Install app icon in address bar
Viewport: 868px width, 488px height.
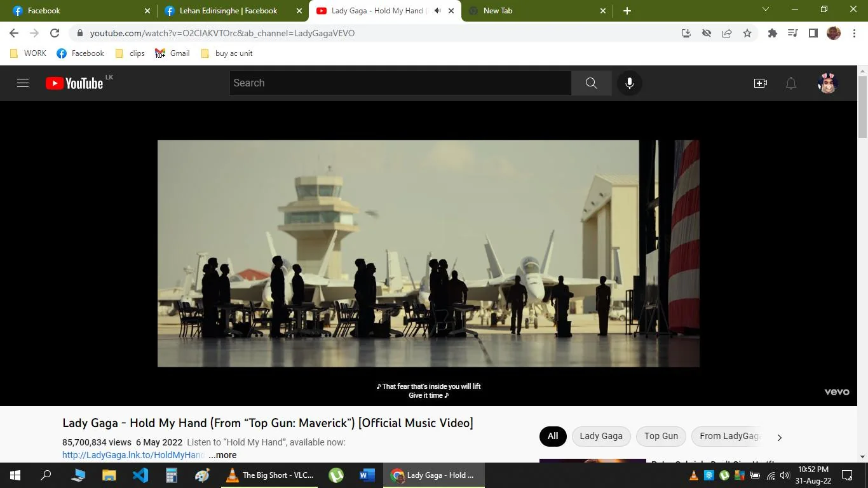[x=686, y=33]
